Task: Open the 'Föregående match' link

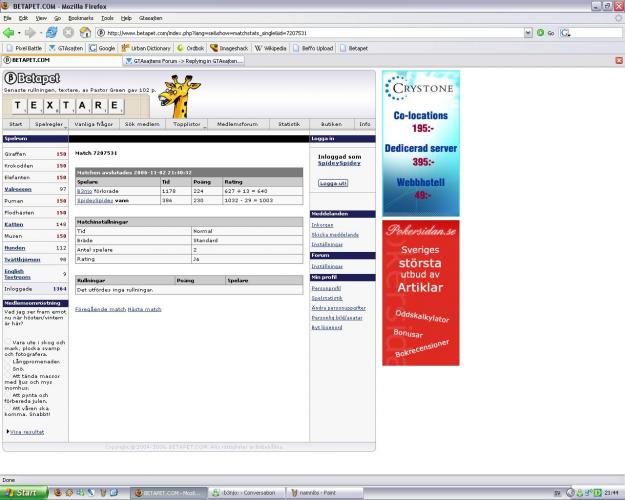Action: [x=101, y=309]
